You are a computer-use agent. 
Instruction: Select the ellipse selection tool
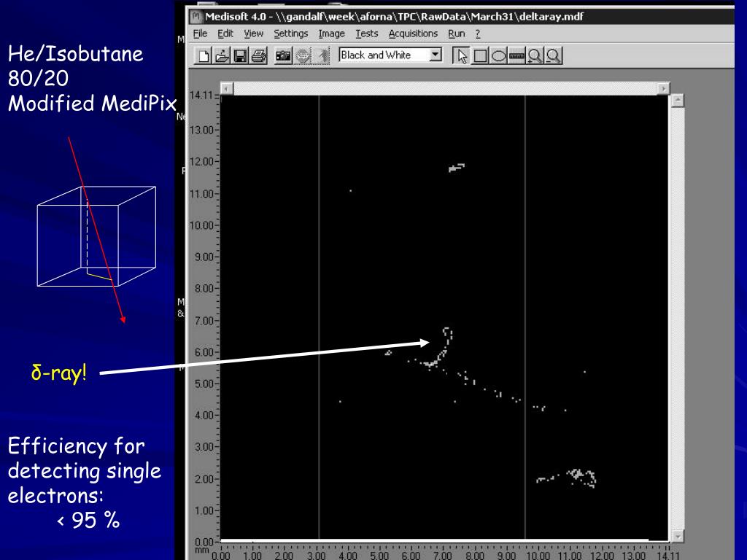point(498,55)
